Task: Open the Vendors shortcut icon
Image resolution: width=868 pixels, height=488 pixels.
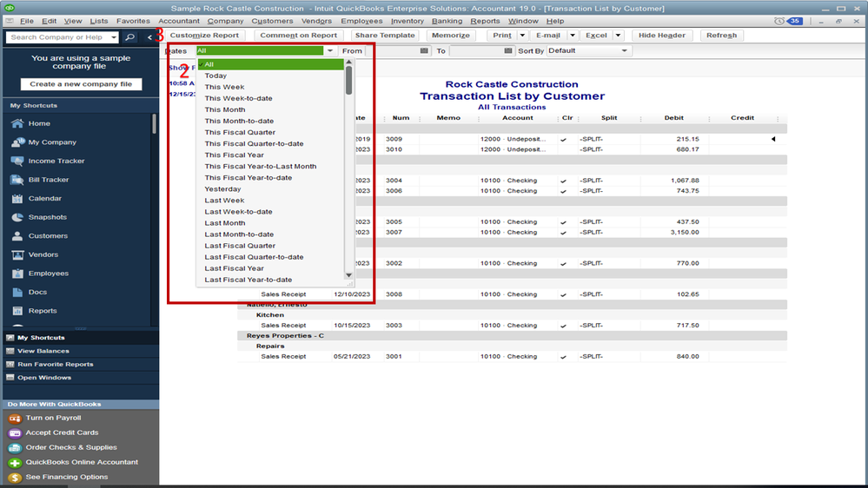Action: point(17,254)
